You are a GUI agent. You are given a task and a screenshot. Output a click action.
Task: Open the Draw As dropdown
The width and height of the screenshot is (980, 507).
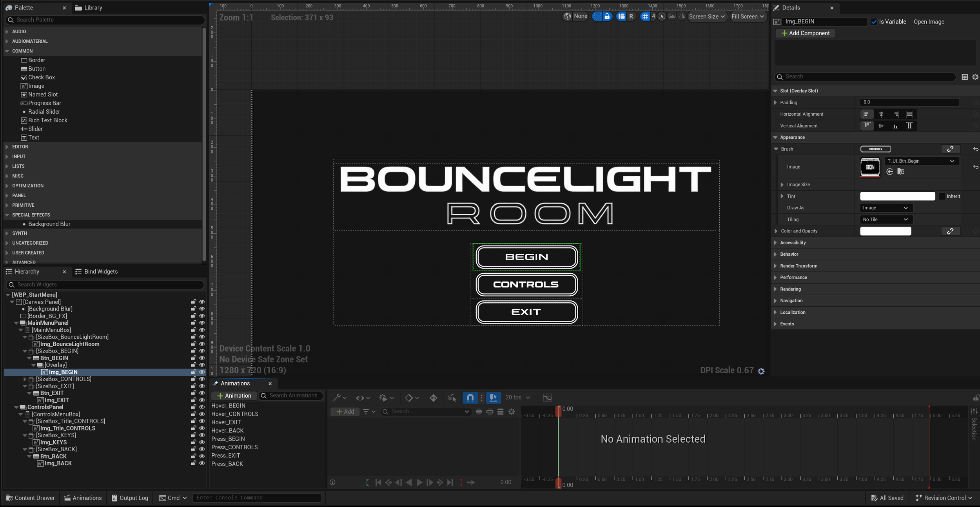coord(886,208)
